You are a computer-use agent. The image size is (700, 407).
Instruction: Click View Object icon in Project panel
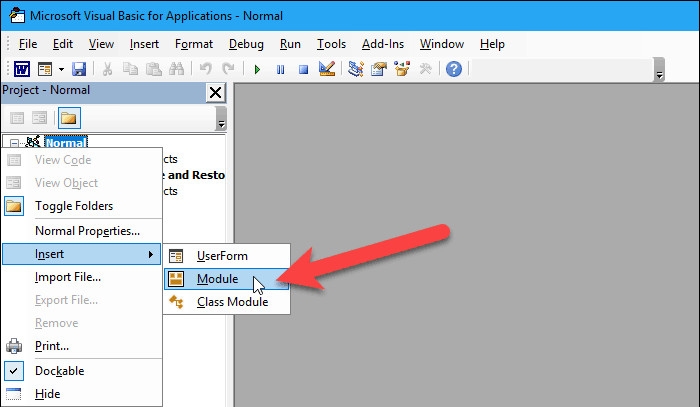click(x=39, y=118)
